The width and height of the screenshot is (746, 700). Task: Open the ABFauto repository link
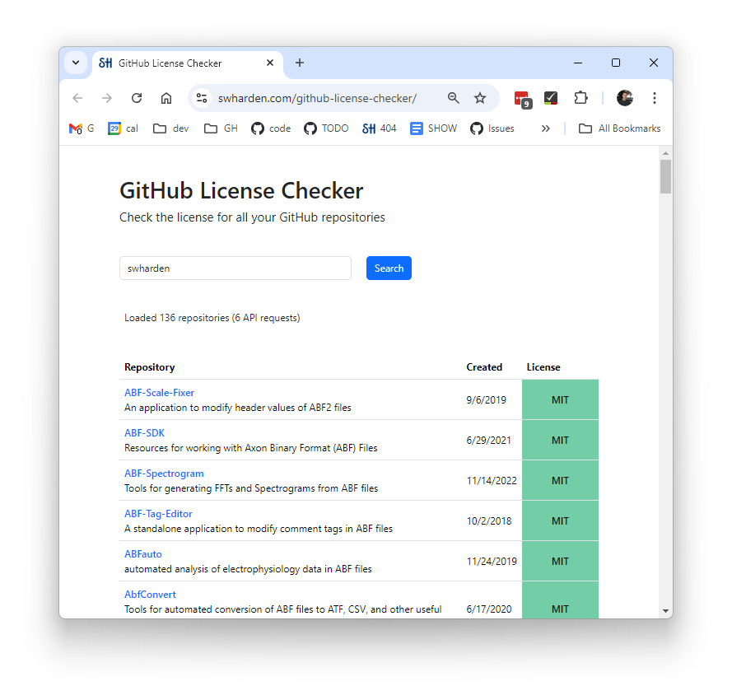[143, 554]
